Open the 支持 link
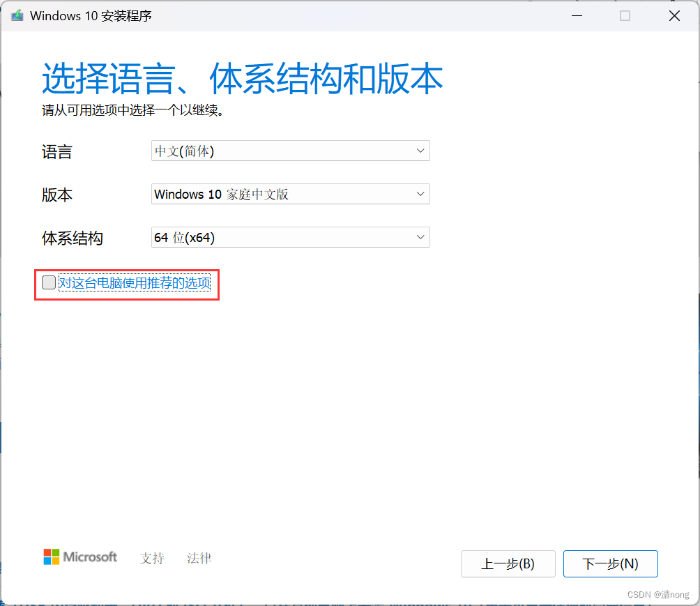 152,558
